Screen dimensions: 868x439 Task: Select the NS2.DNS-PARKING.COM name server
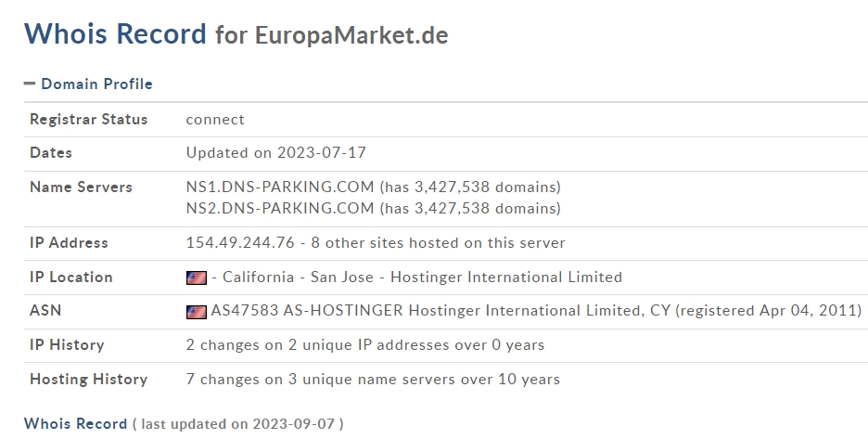(x=280, y=208)
